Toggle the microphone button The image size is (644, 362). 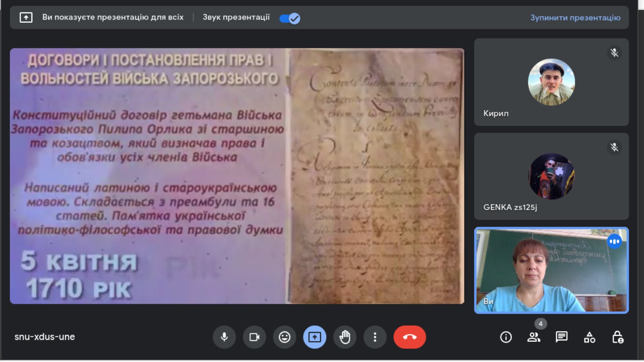[224, 337]
